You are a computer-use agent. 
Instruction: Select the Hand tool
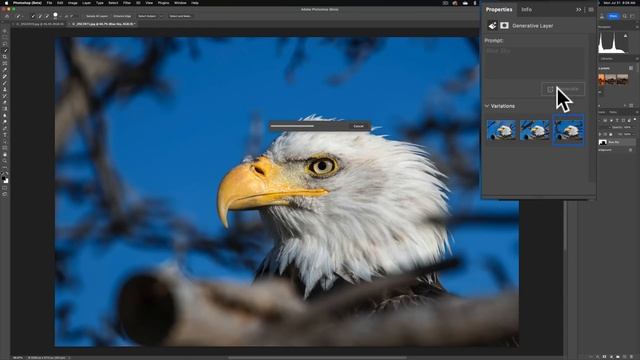pos(5,155)
